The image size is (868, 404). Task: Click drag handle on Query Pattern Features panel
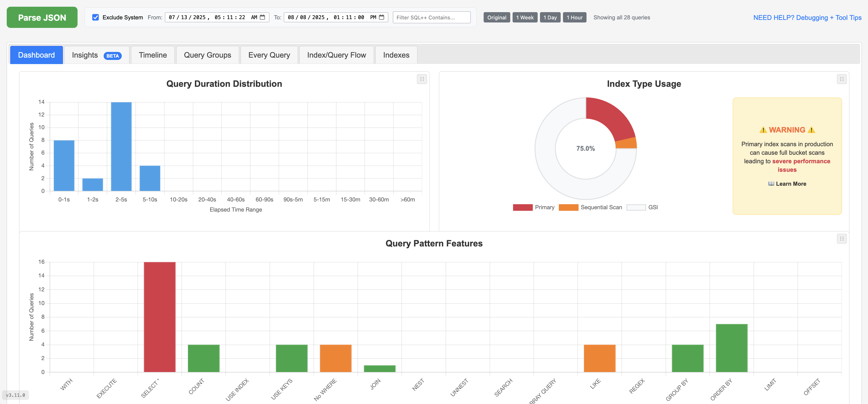(841, 239)
